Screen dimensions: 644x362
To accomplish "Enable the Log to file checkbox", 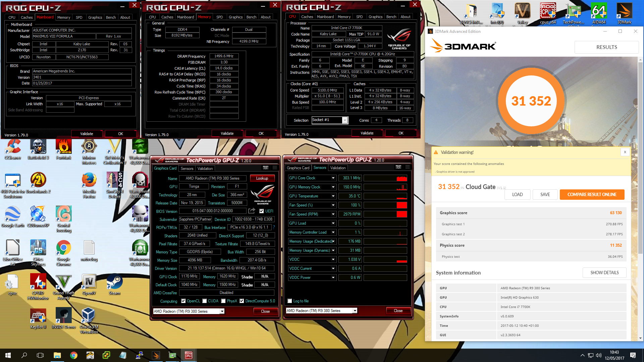I will [x=290, y=301].
